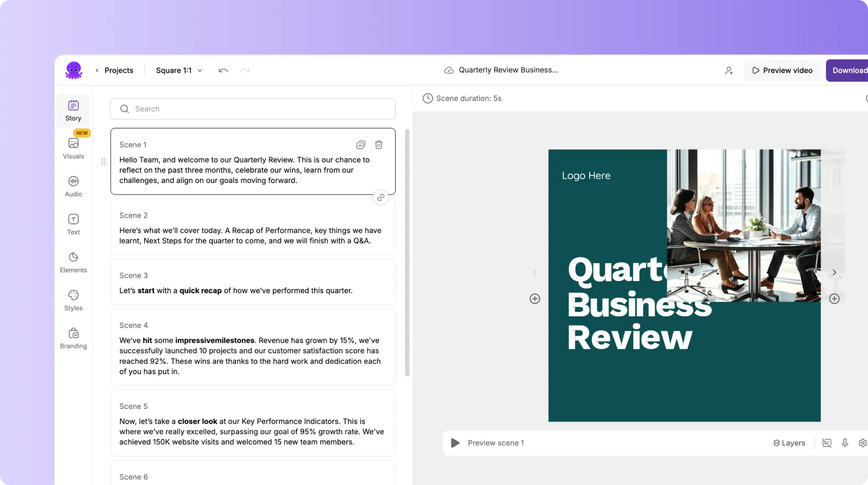Click the redo arrow in top bar
The width and height of the screenshot is (868, 485).
(x=245, y=71)
